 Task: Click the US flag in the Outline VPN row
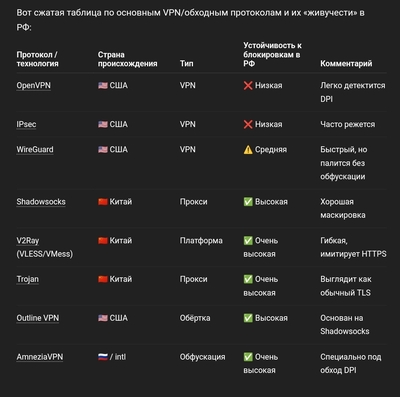point(103,318)
